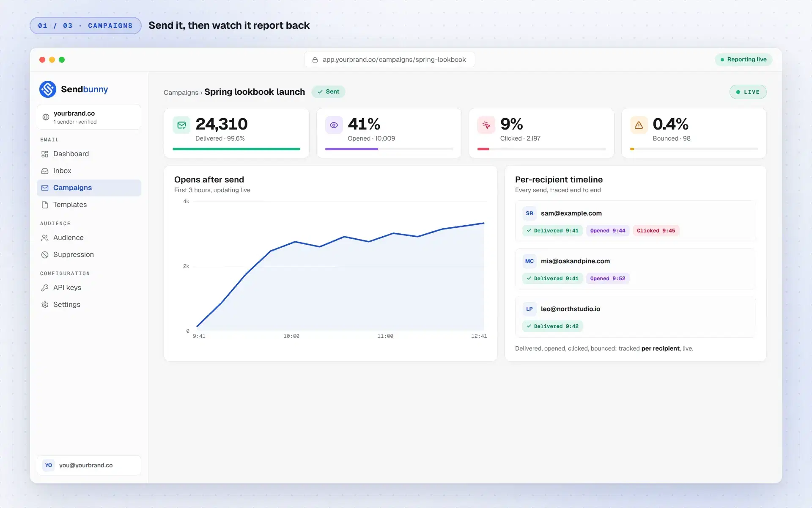This screenshot has height=508, width=812.
Task: Click the checkmark in Sent badge
Action: tap(320, 92)
